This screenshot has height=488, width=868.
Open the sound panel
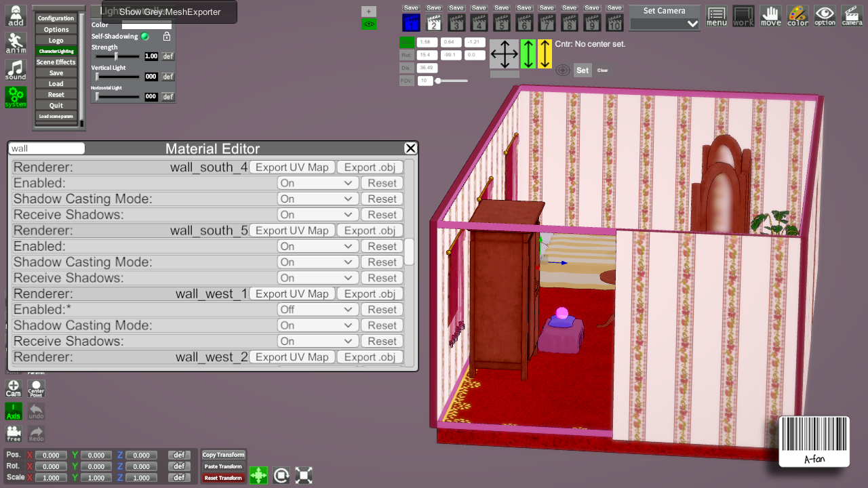point(16,70)
